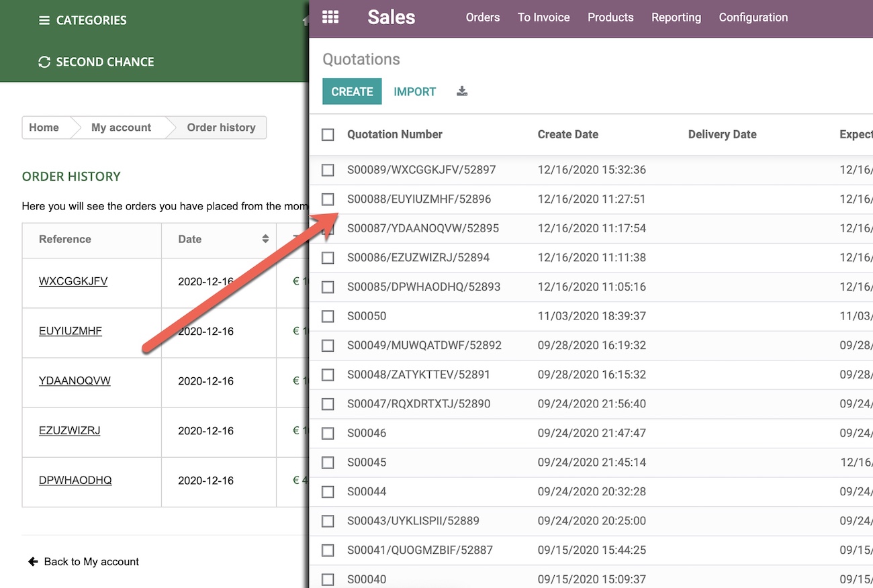Click the Reference column header
Image resolution: width=873 pixels, height=588 pixels.
[x=65, y=239]
